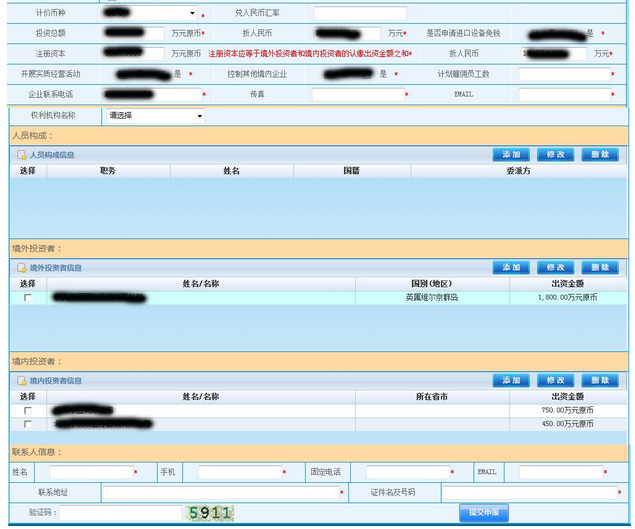Image resolution: width=635 pixels, height=529 pixels.
Task: Check the 英属维尔京群岛 foreign investor row checkbox
Action: coord(28,298)
